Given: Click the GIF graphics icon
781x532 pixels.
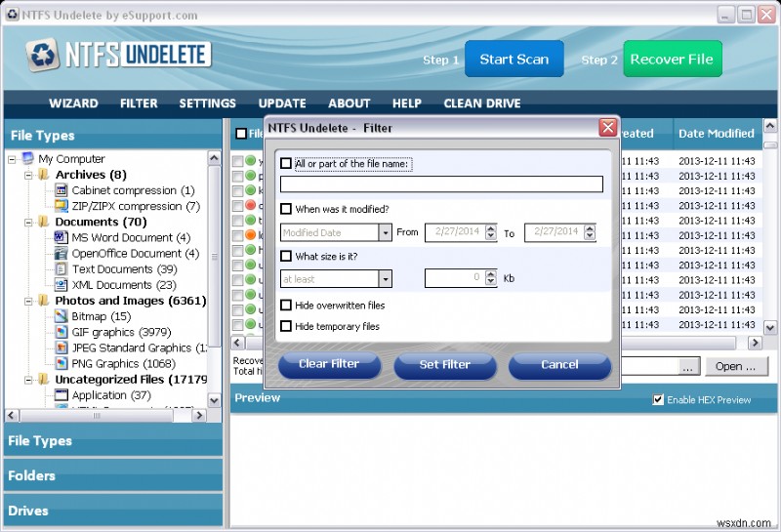Looking at the screenshot, I should coord(62,332).
